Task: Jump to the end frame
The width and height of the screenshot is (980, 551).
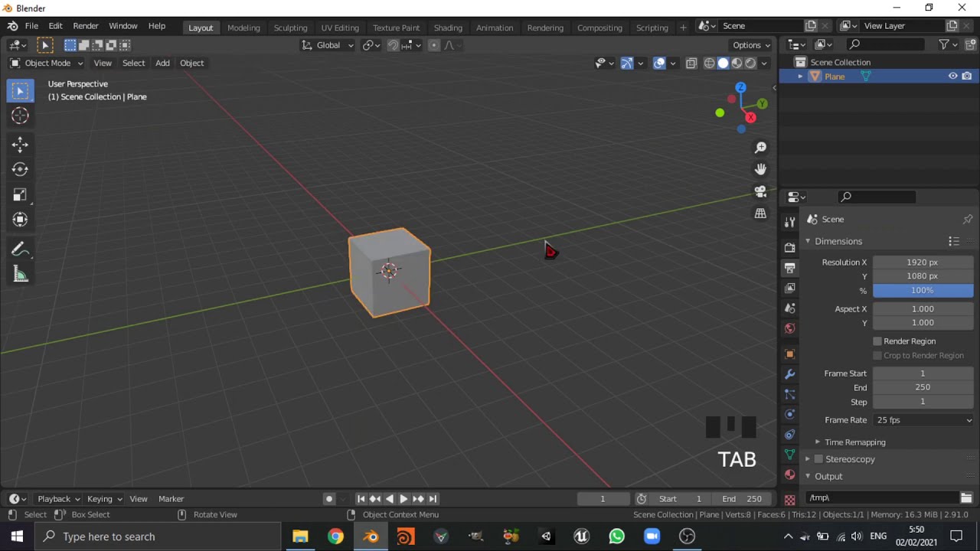Action: (x=433, y=499)
